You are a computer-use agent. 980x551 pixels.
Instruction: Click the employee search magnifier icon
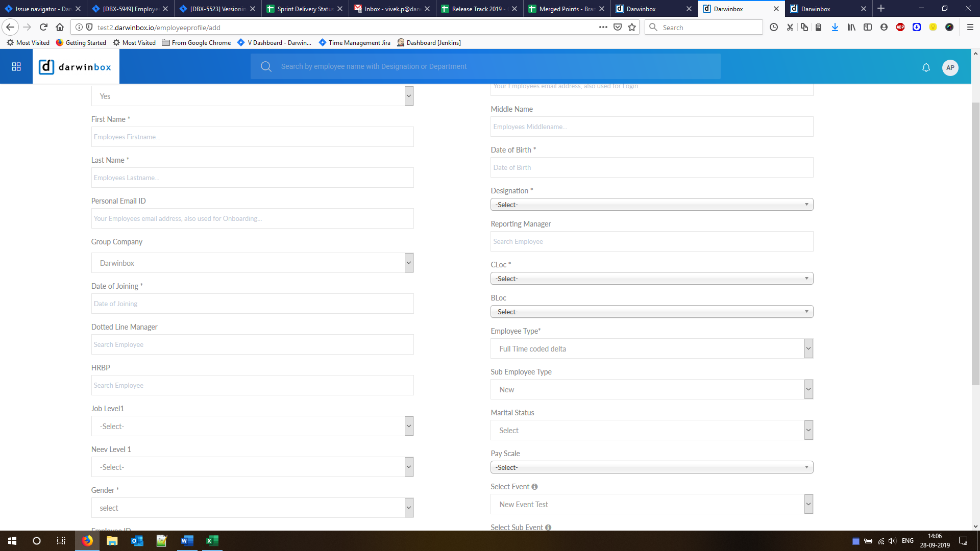266,66
